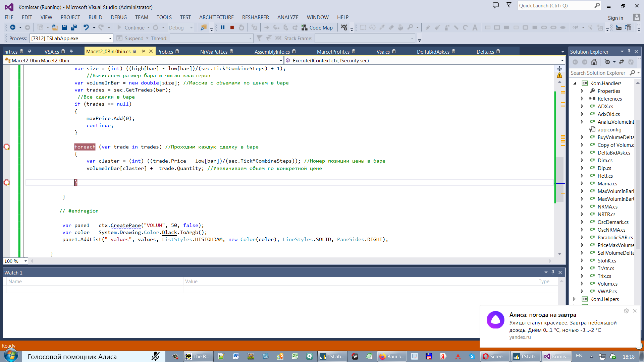Toggle the breakpoint on the foreach line

click(x=7, y=147)
